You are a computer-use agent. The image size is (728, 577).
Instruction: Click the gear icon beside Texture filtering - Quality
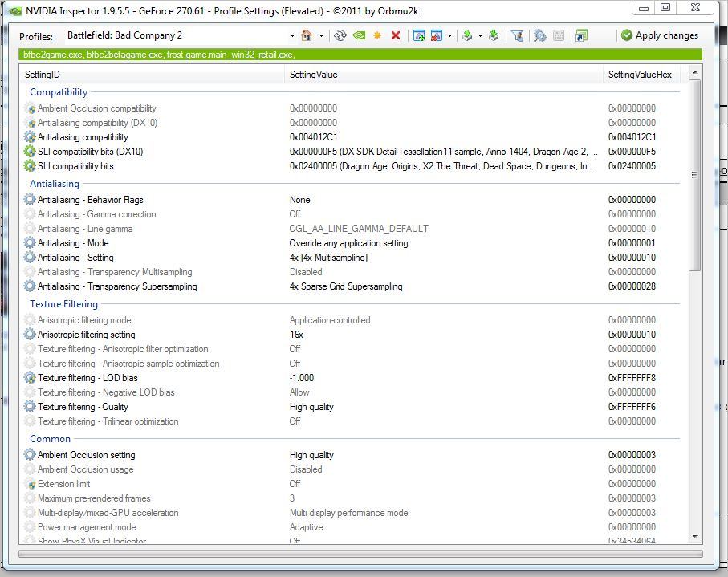(30, 407)
